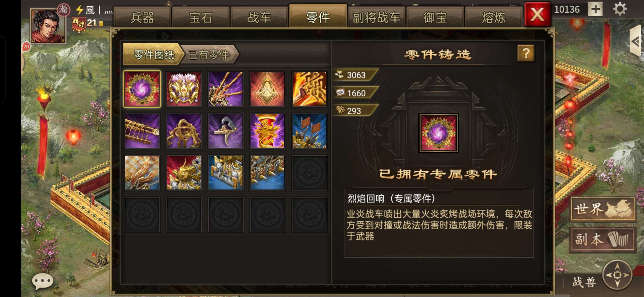Select the crossbow trigger part blueprint
The width and height of the screenshot is (644, 297).
(x=226, y=131)
